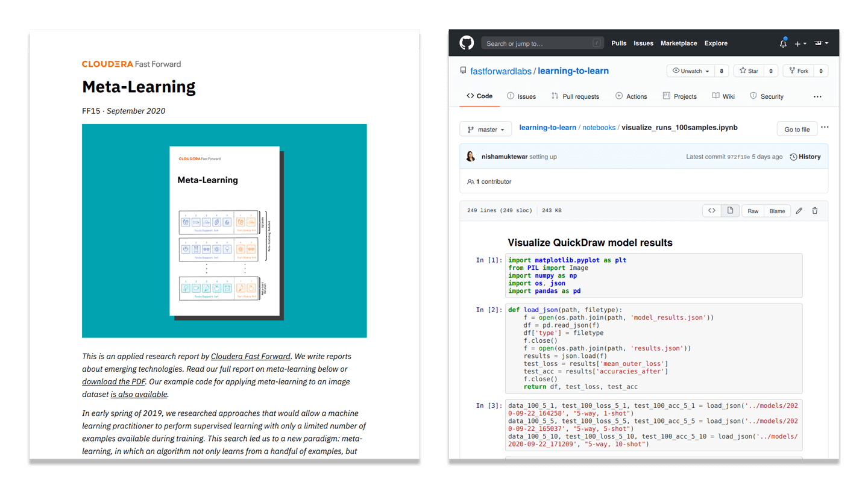868x488 pixels.
Task: Click the Blame button
Action: tap(777, 211)
